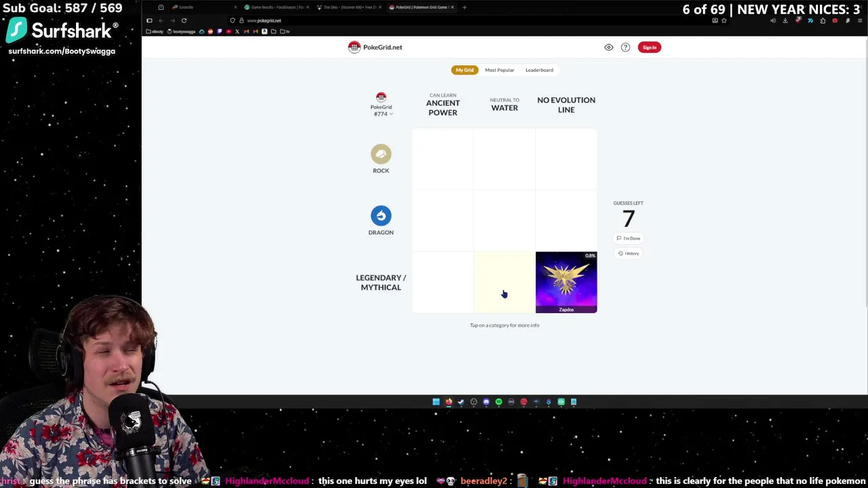This screenshot has height=488, width=868.
Task: Click the Firefox taskbar icon
Action: pos(448,402)
